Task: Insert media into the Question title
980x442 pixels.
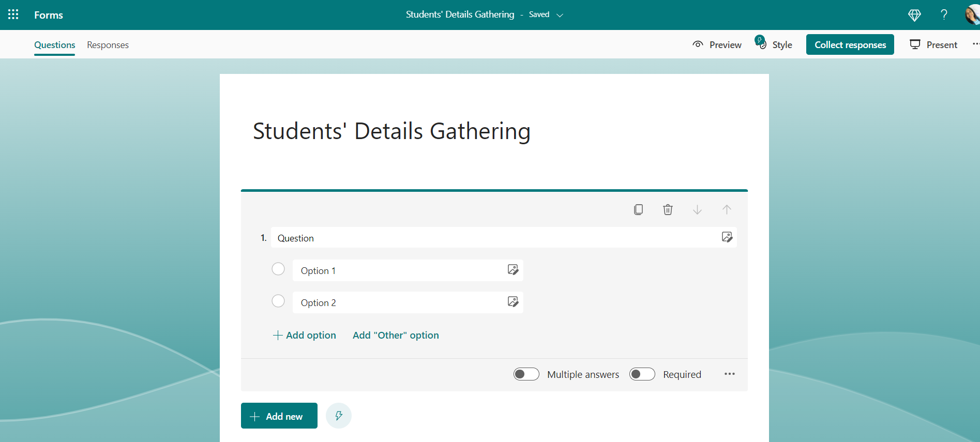Action: point(727,237)
